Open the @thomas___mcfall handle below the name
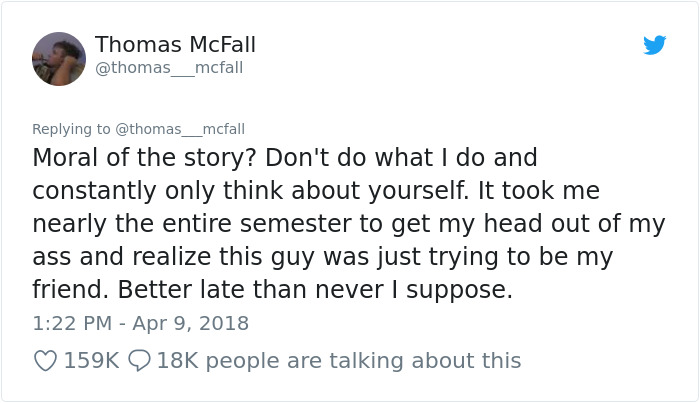700x403 pixels. (168, 68)
